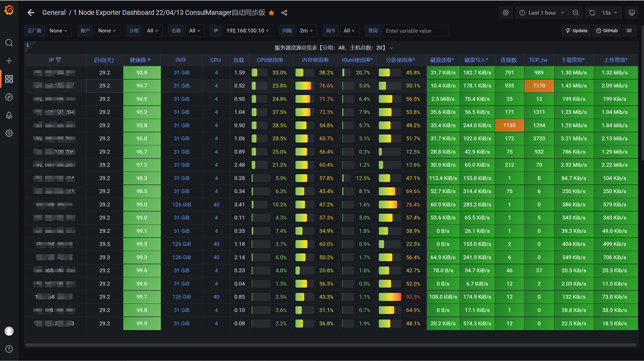Click the 93.5% partition usage gauge bar
Screen dimensions: 644x361
(390, 297)
